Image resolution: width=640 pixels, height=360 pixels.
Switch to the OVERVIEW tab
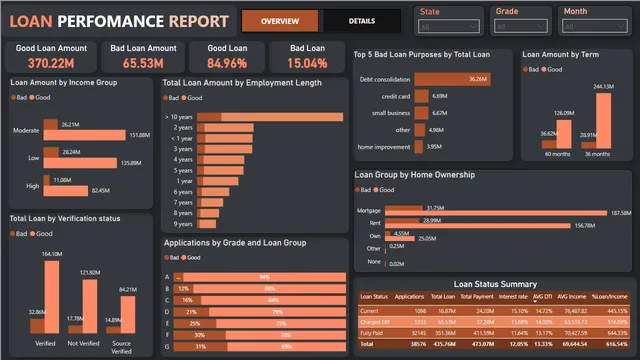click(280, 21)
